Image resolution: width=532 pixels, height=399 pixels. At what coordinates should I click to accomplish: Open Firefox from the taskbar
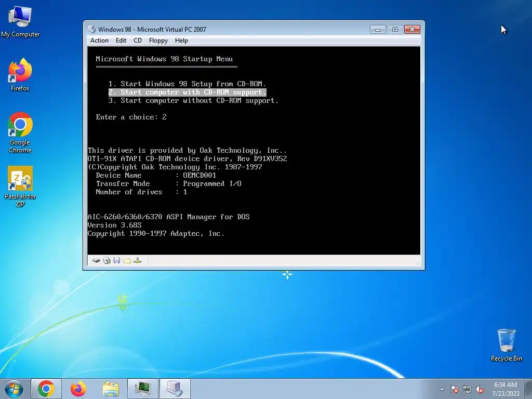pyautogui.click(x=78, y=389)
